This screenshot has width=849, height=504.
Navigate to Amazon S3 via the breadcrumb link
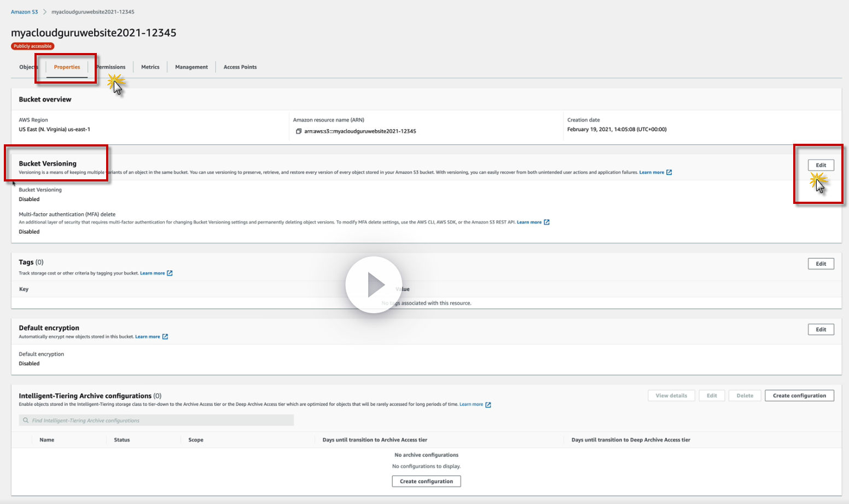point(25,11)
